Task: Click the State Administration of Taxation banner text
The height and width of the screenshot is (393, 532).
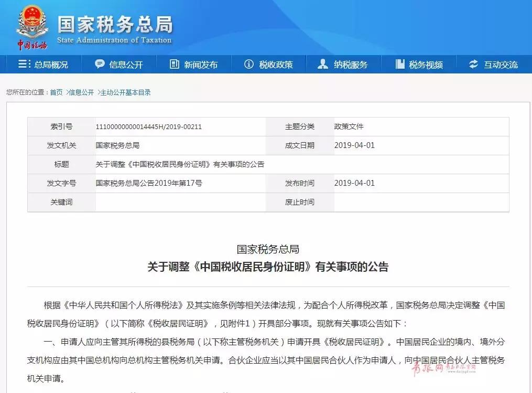Action: click(113, 39)
